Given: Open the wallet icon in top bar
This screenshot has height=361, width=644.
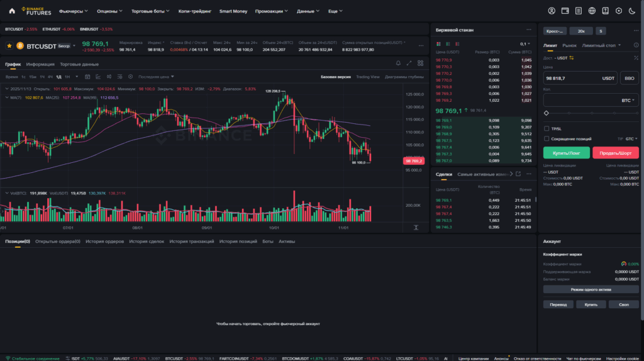Looking at the screenshot, I should pyautogui.click(x=565, y=11).
